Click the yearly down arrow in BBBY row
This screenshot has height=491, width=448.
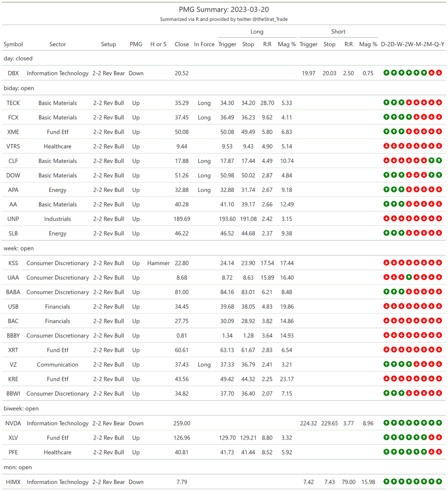tap(439, 336)
